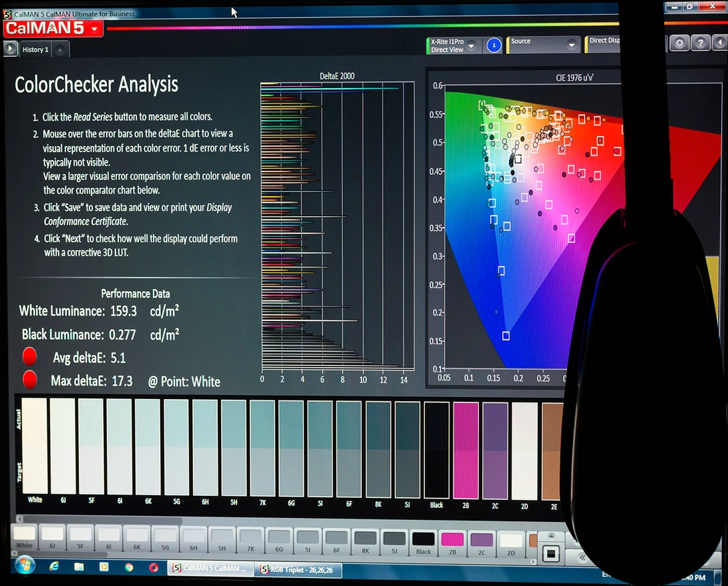Click 5H swatch button in bottom strip
The height and width of the screenshot is (586, 728).
222,541
